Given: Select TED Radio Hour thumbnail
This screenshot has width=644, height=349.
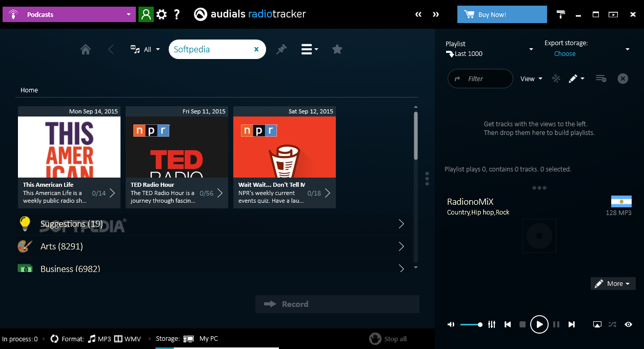Looking at the screenshot, I should click(177, 147).
